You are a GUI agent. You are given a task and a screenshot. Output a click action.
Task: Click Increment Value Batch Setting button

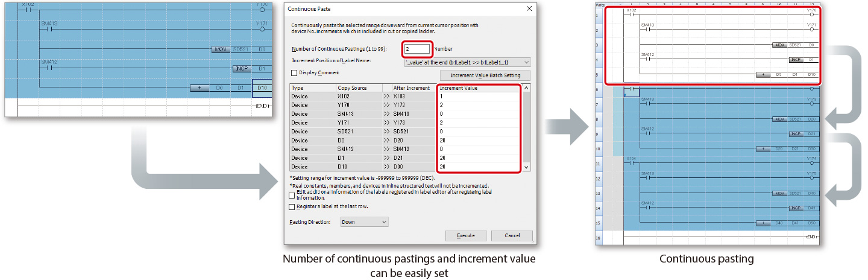(x=485, y=75)
